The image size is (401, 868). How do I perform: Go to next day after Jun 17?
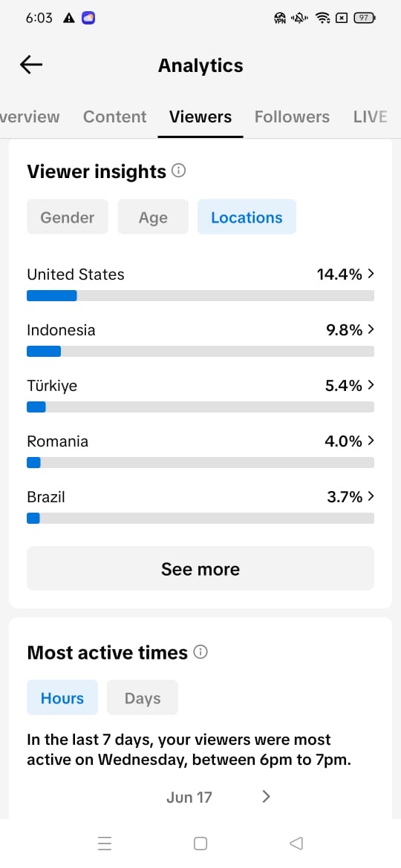[x=267, y=797]
